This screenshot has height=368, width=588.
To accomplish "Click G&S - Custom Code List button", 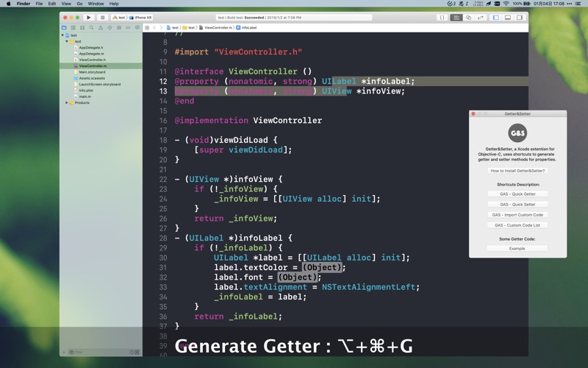I will tap(517, 225).
